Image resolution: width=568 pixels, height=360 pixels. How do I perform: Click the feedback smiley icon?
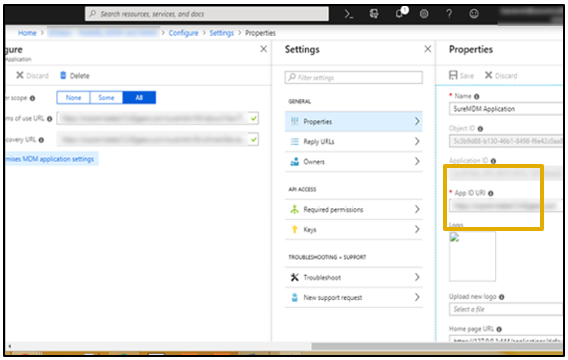point(474,14)
